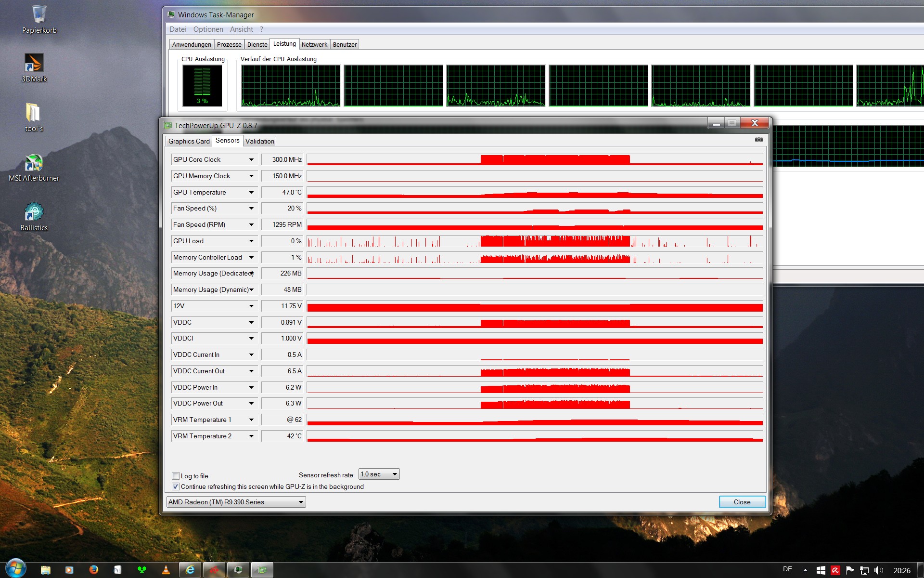Image resolution: width=924 pixels, height=578 pixels.
Task: Click the VLC cone taskbar icon
Action: tap(166, 570)
